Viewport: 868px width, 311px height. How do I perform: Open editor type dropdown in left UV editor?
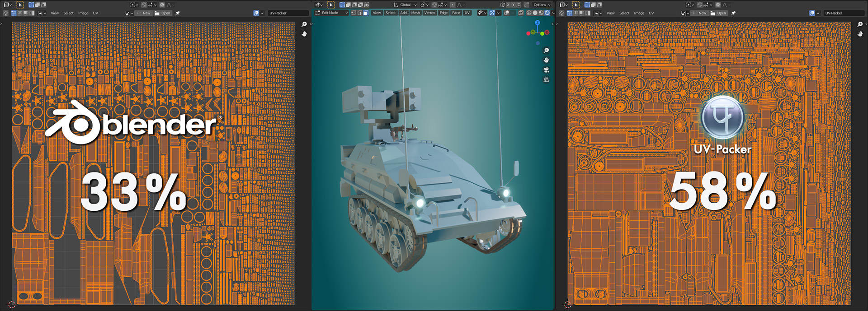(x=7, y=5)
